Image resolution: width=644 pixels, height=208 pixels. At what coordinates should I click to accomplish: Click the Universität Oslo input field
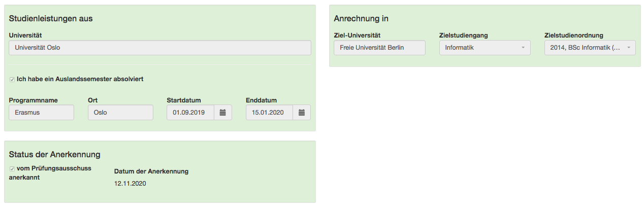(160, 48)
